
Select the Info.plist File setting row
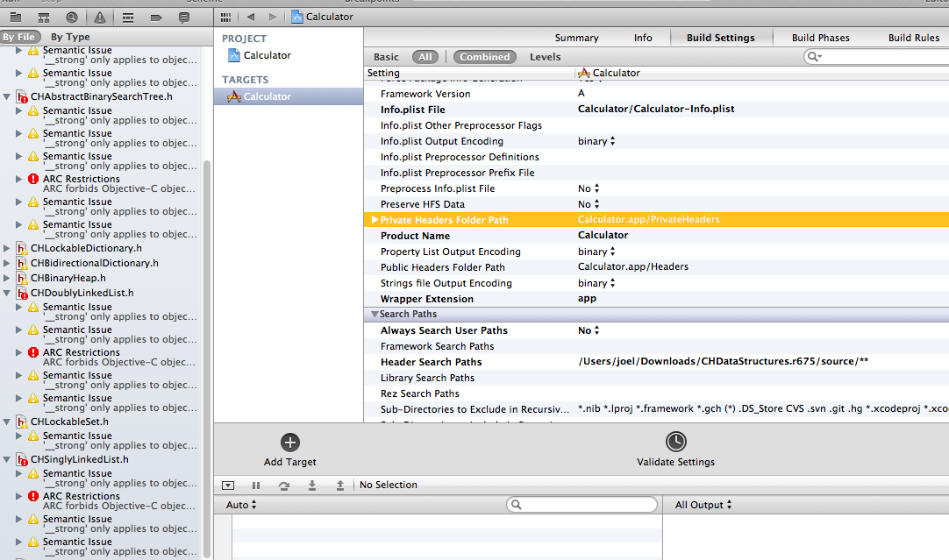(x=656, y=110)
